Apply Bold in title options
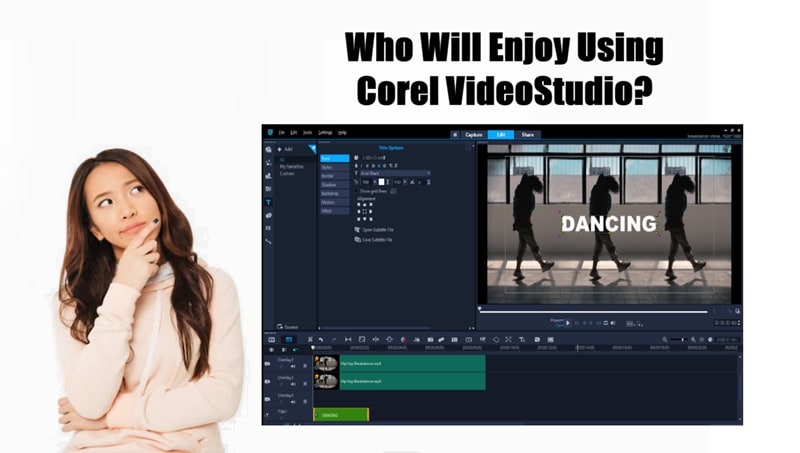Image resolution: width=800 pixels, height=453 pixels. click(x=356, y=166)
